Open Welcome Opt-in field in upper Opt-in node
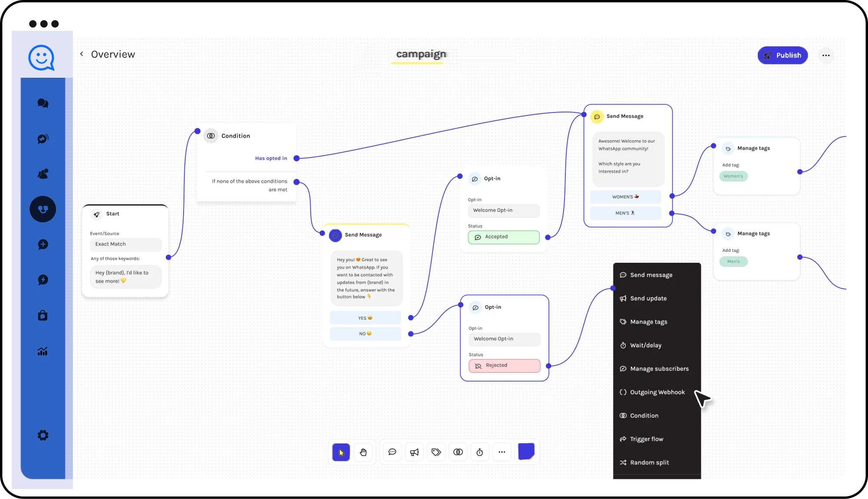The height and width of the screenshot is (499, 868). [503, 210]
